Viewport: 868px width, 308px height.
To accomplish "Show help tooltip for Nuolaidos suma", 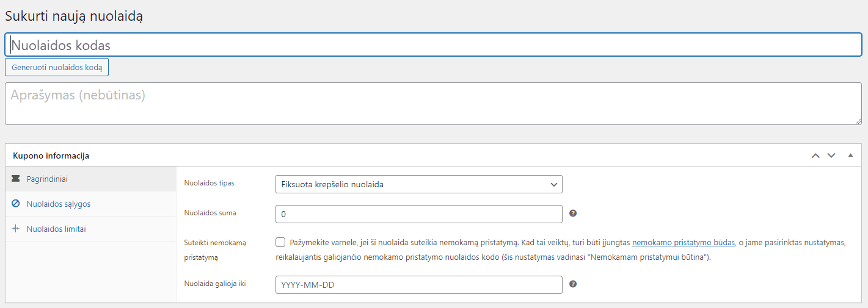I will pos(573,213).
